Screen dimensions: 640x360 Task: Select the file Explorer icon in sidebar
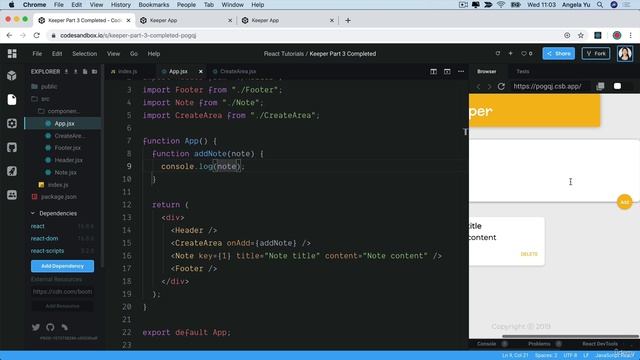tap(12, 99)
